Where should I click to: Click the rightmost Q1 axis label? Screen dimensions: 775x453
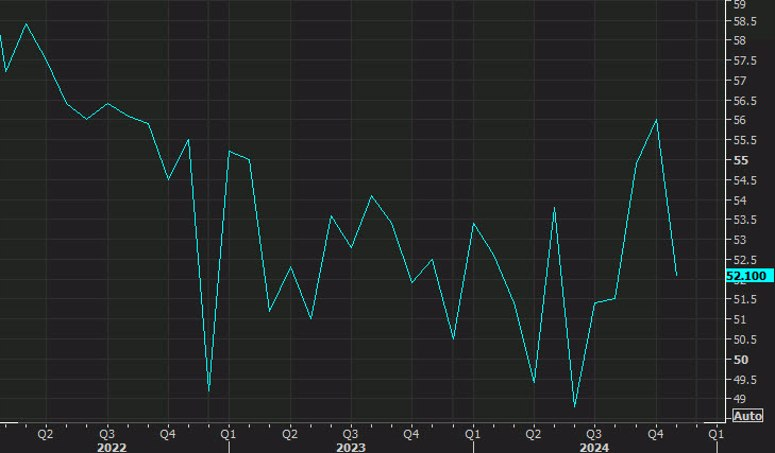pyautogui.click(x=716, y=434)
